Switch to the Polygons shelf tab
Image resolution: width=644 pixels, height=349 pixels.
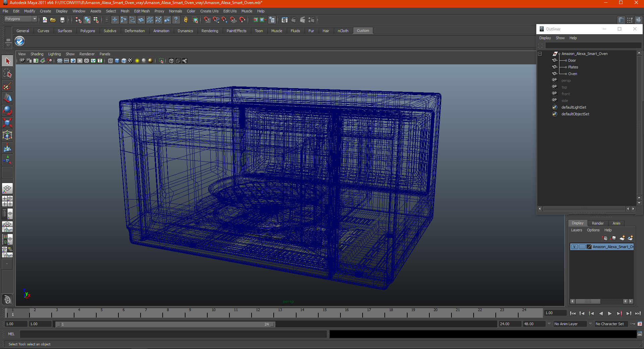[88, 31]
